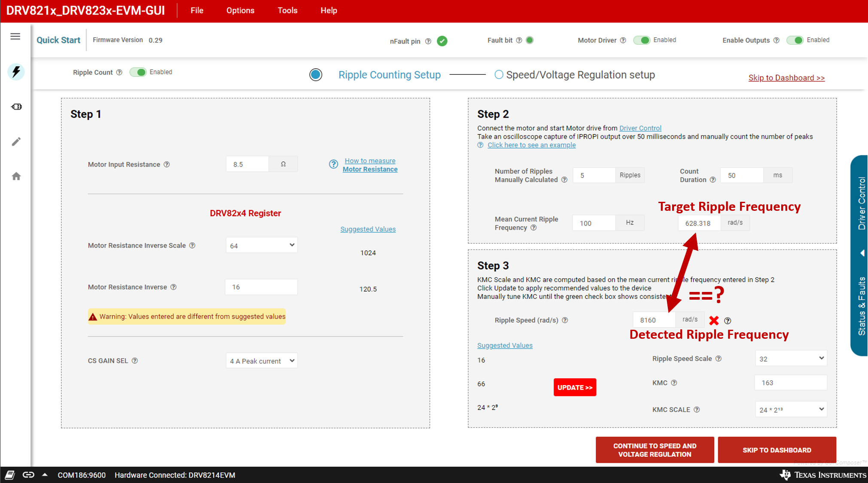Go to Home via the house icon
Screen dimensions: 868x483
16,176
